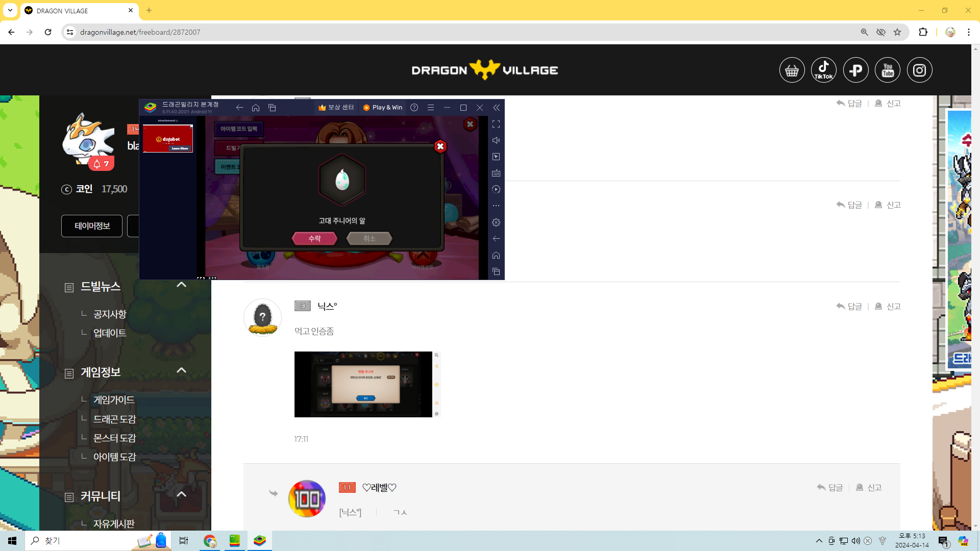Viewport: 980px width, 551px height.
Task: Open 게임가이드 in the sidebar
Action: (x=114, y=400)
